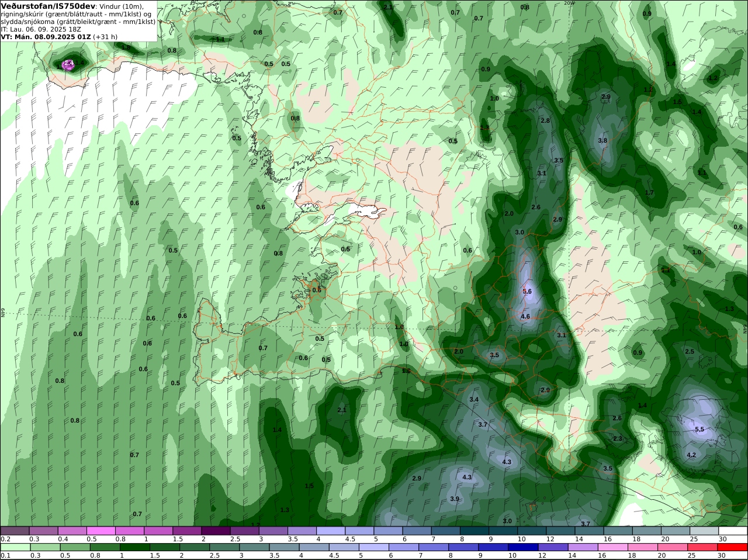The image size is (748, 560).
Task: Pick the snow-scale swatch between 1 and 1.5
Action: 158,531
